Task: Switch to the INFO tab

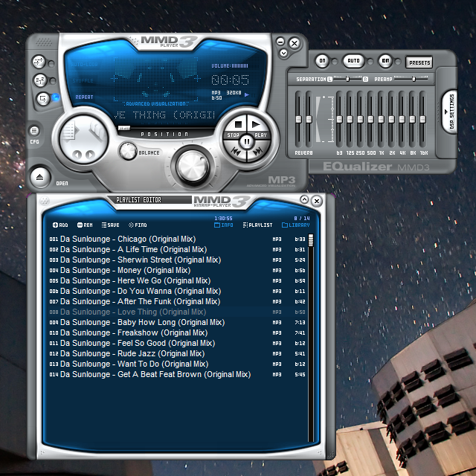Action: point(224,225)
